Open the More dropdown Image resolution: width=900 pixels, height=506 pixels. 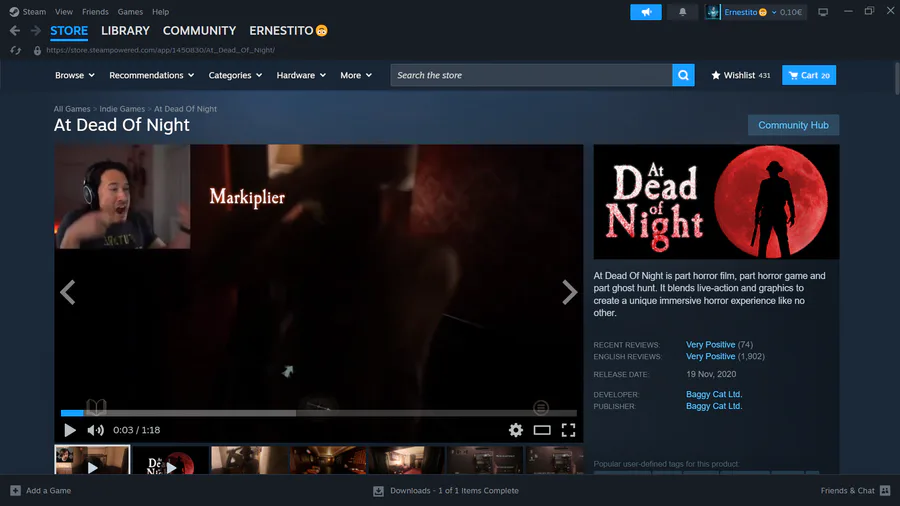tap(356, 75)
